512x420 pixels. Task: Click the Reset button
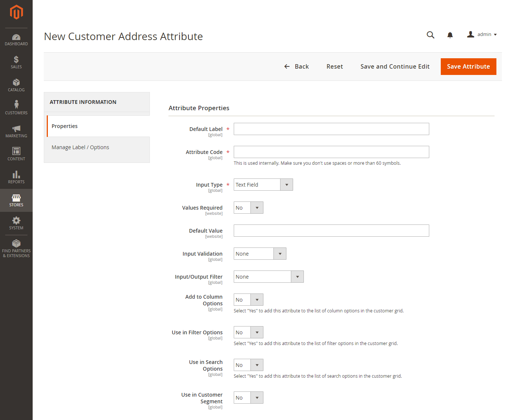(x=335, y=66)
